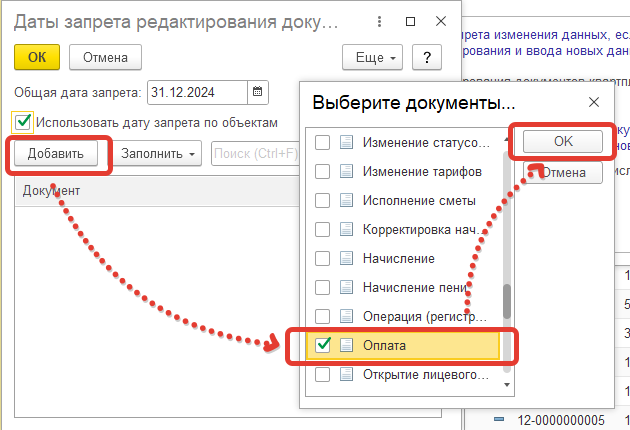
Task: Click the document icon next to Изменение тарифов
Action: [x=346, y=172]
